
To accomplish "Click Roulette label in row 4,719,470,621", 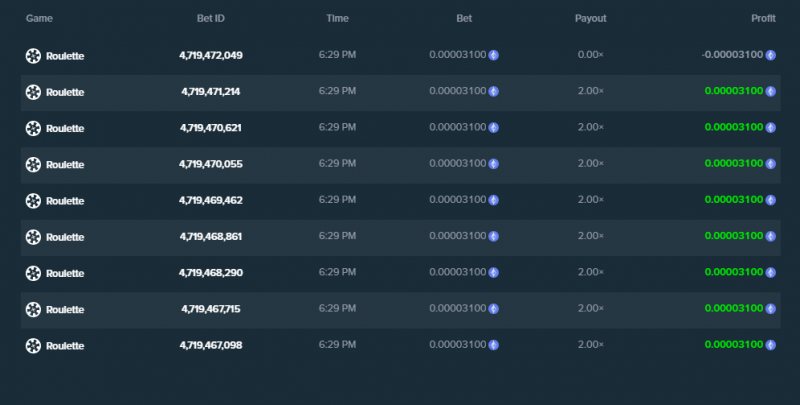I will [x=65, y=129].
